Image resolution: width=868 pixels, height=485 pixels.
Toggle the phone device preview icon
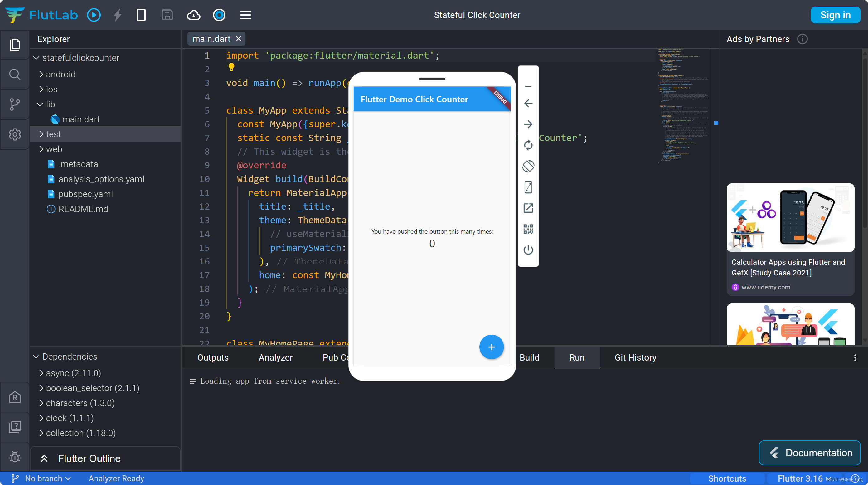pyautogui.click(x=141, y=15)
